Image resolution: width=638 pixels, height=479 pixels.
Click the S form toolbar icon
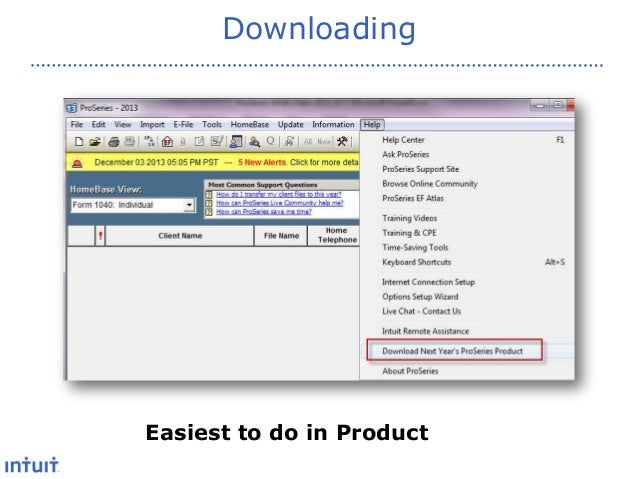point(216,141)
